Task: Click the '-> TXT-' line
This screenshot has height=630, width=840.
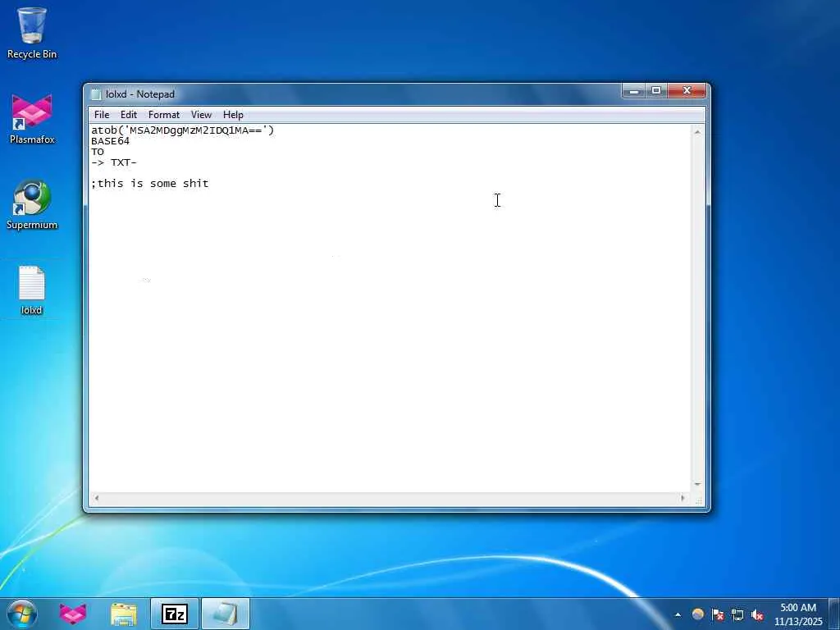Action: (x=114, y=162)
